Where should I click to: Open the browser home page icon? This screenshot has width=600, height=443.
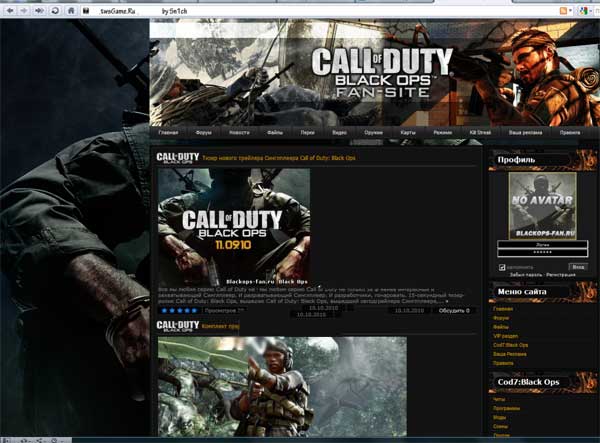(71, 11)
